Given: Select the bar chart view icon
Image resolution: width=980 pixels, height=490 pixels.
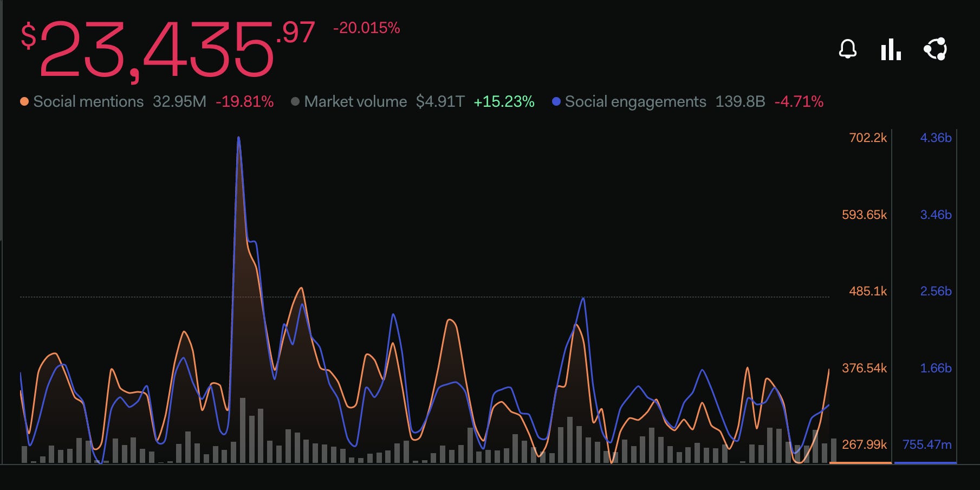Looking at the screenshot, I should click(x=890, y=50).
